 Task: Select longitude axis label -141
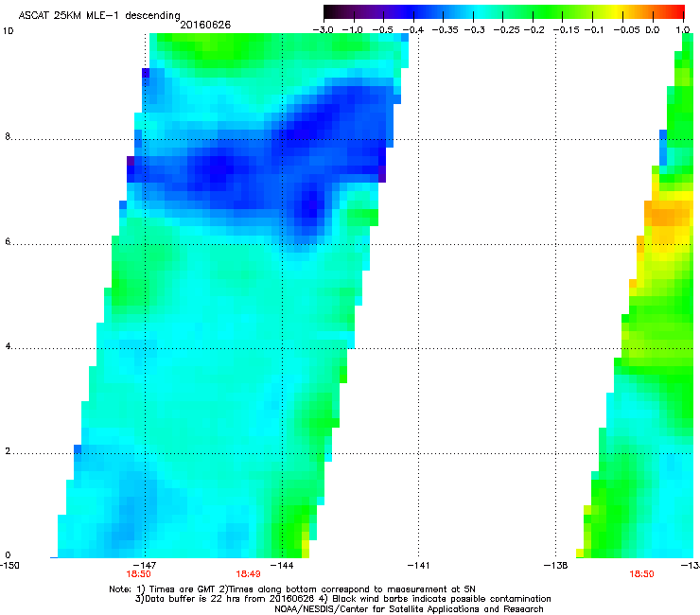(418, 566)
